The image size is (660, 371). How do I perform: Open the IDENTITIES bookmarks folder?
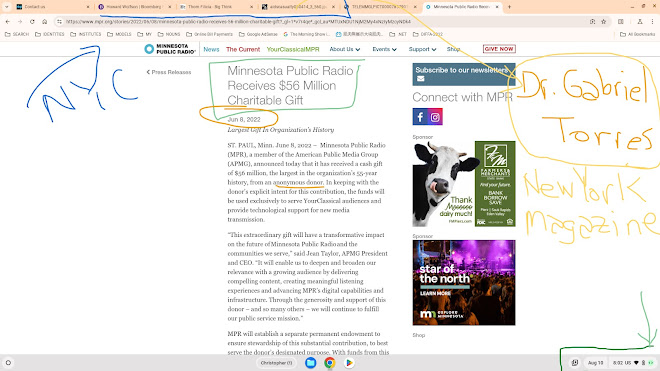click(x=50, y=34)
